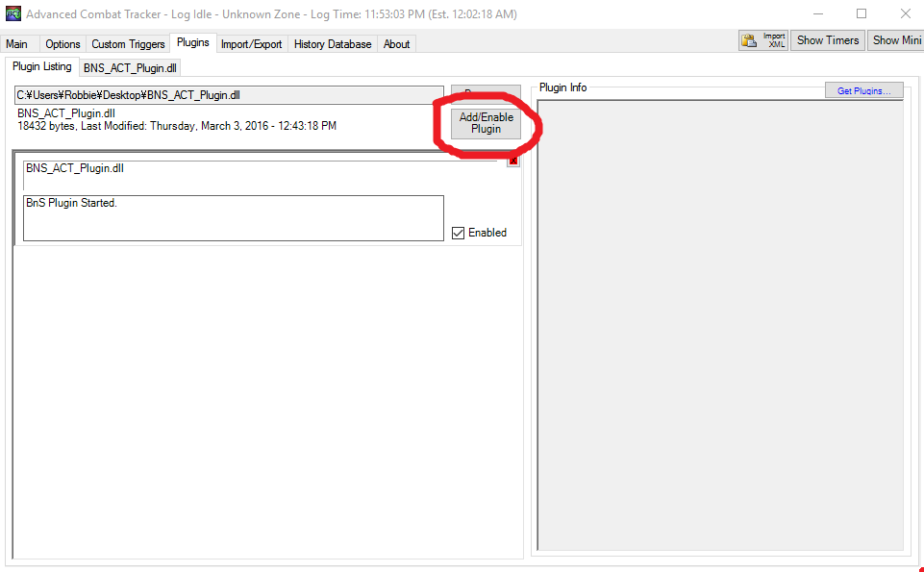Click the Browse button above Add/Enable Plugin
The width and height of the screenshot is (924, 572).
coord(485,91)
